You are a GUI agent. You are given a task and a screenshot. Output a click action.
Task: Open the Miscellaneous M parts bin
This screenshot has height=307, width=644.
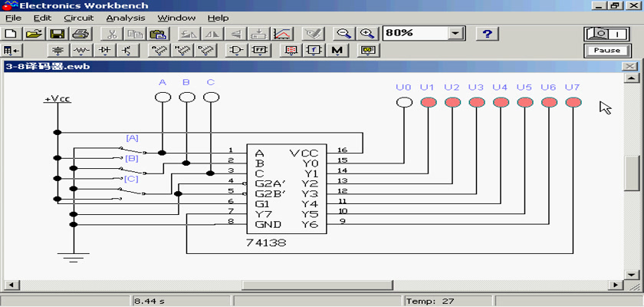coord(337,51)
